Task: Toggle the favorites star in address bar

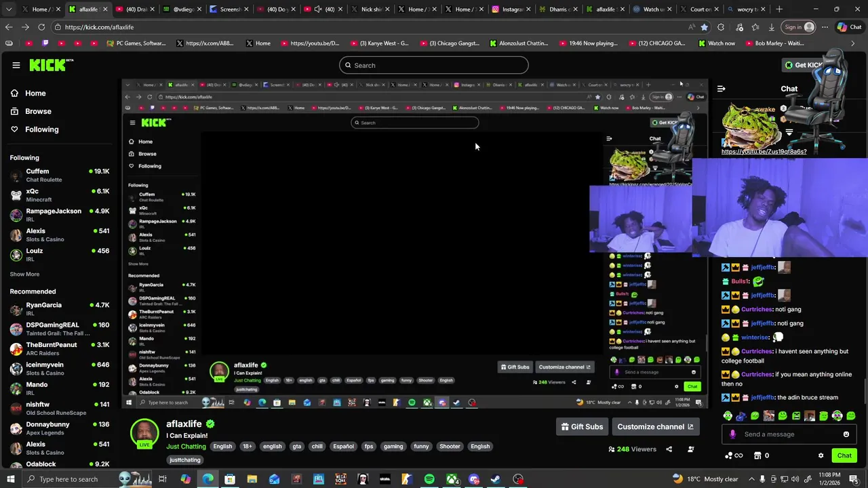Action: (x=705, y=27)
